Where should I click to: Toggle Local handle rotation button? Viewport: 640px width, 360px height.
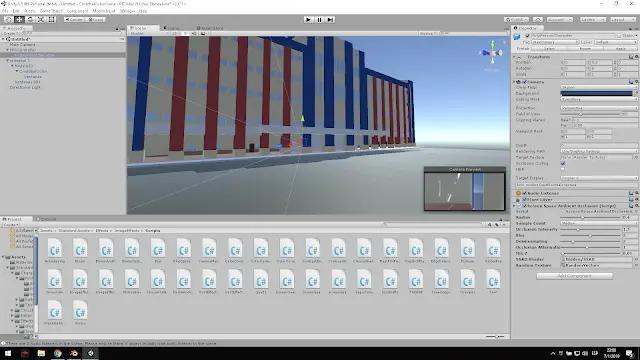(96, 20)
